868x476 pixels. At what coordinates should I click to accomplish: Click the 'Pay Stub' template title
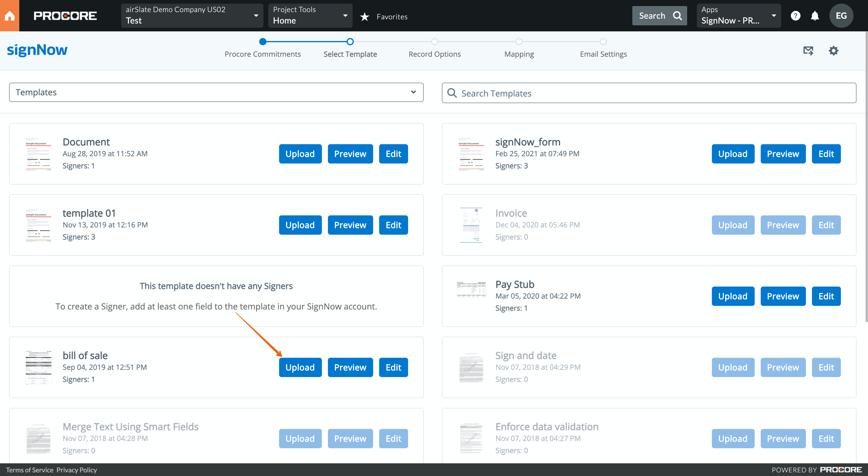pyautogui.click(x=514, y=284)
